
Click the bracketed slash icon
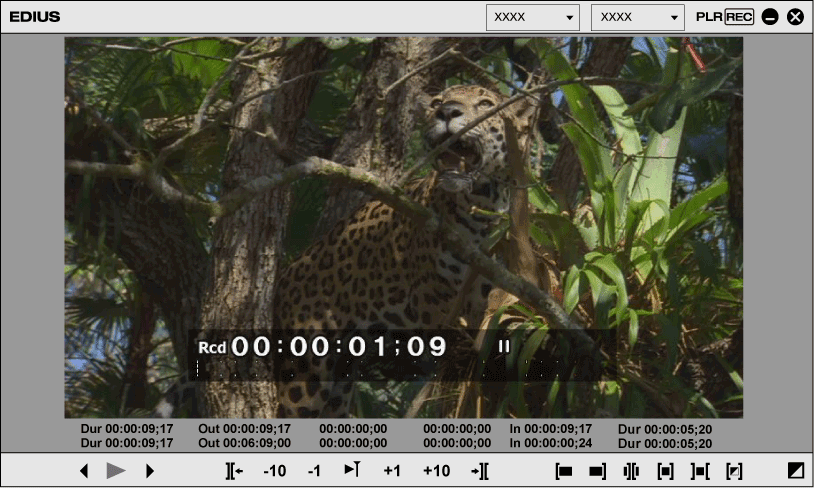(735, 471)
